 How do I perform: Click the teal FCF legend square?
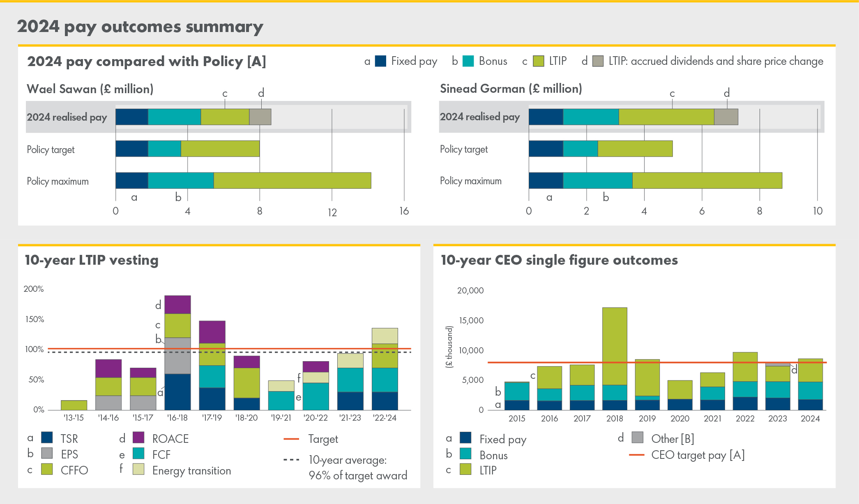coord(138,454)
